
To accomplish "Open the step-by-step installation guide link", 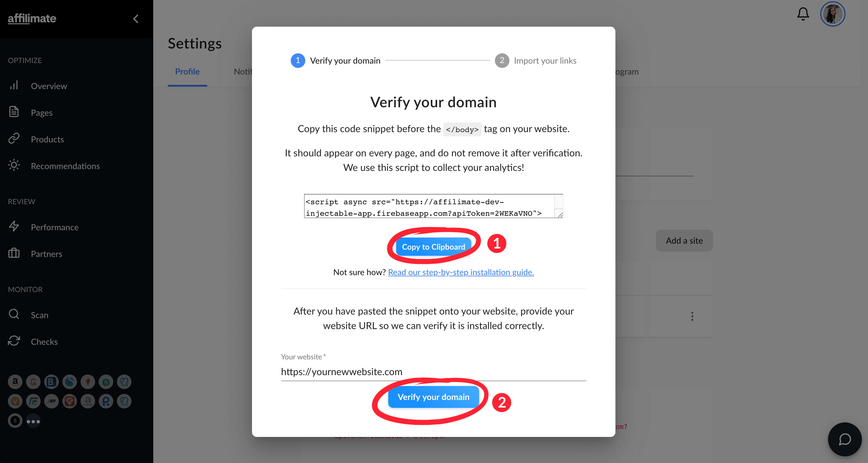I will [461, 272].
